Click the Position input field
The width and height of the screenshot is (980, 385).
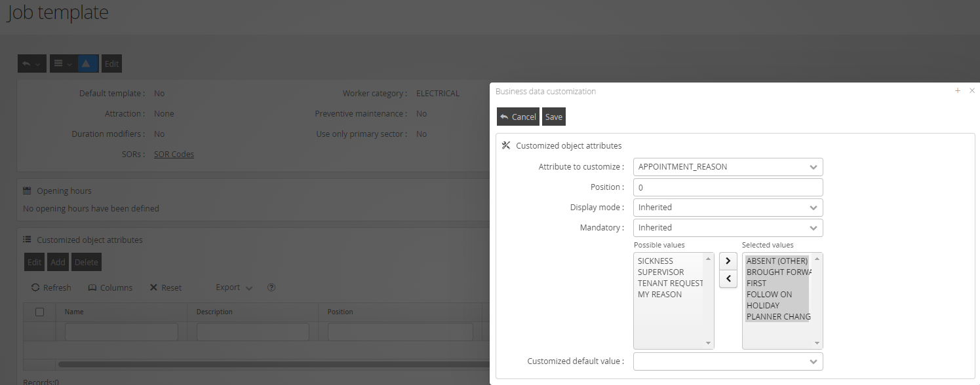(728, 187)
